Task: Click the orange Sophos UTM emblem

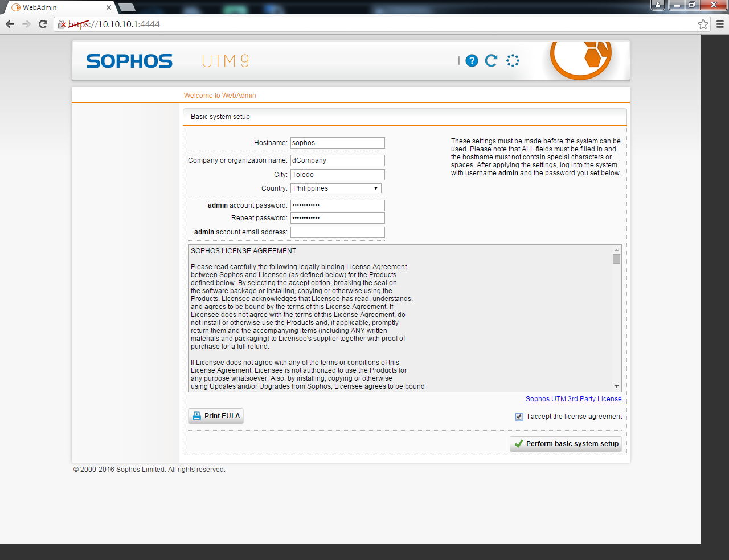Action: coord(581,59)
